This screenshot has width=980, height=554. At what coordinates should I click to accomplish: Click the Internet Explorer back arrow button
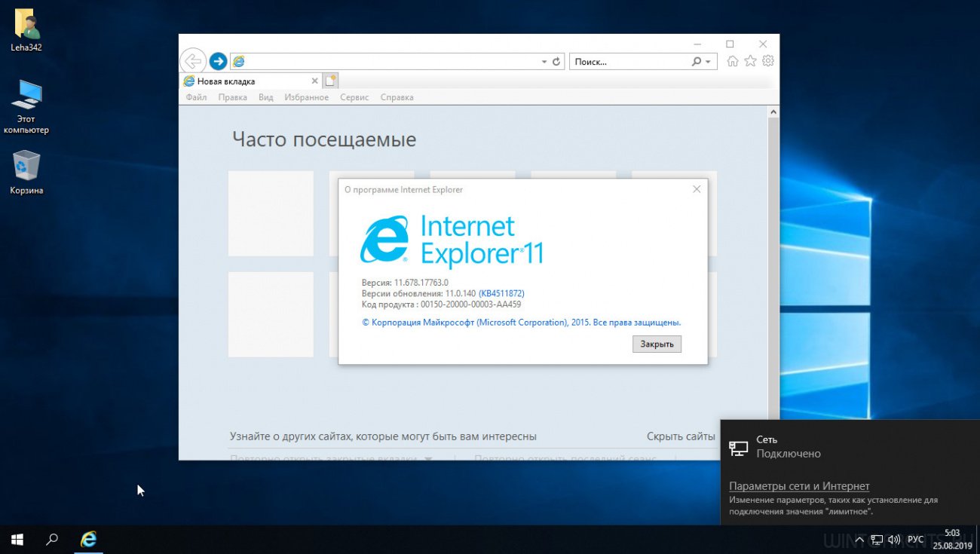(x=193, y=61)
